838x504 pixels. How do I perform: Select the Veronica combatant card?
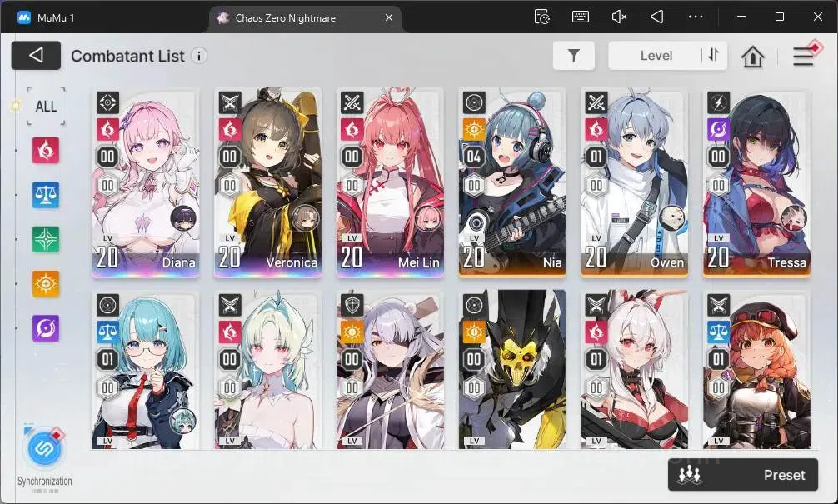point(267,183)
